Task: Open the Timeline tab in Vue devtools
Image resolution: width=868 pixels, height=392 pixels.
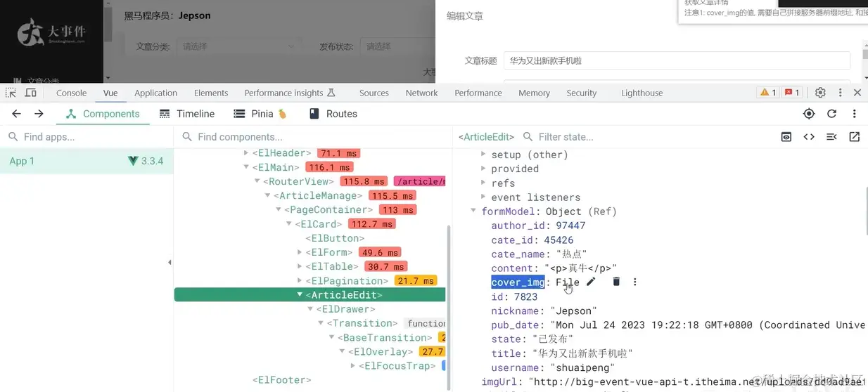Action: coord(187,114)
